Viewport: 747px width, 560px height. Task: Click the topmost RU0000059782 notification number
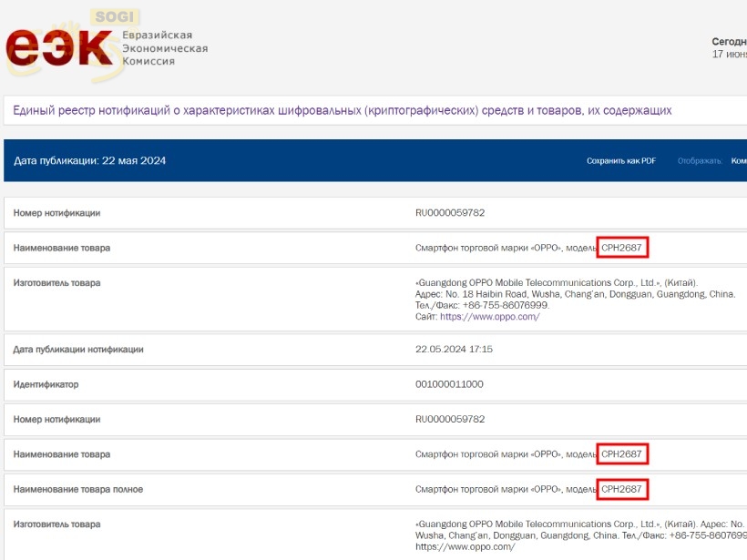coord(450,213)
